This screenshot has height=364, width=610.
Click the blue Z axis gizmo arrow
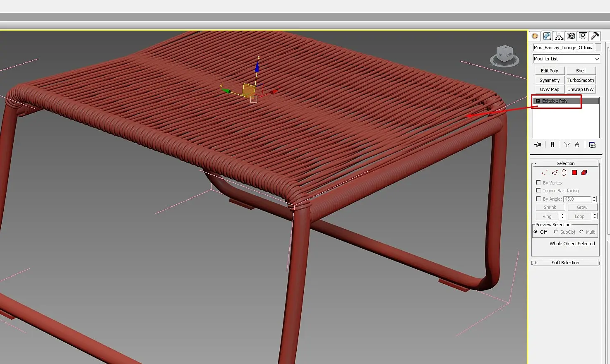(257, 66)
